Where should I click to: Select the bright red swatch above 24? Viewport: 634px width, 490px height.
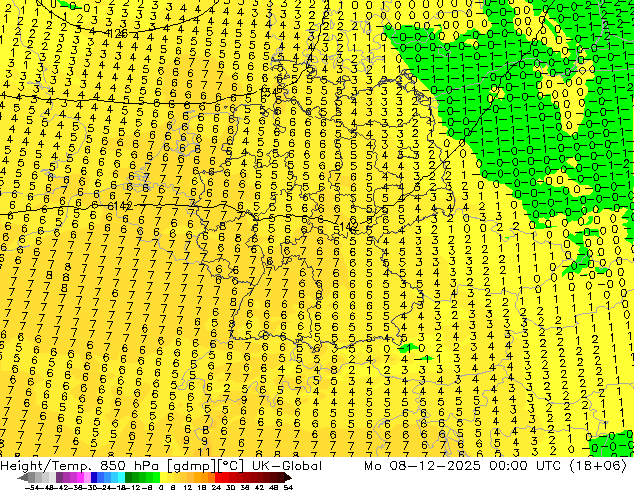tap(219, 478)
